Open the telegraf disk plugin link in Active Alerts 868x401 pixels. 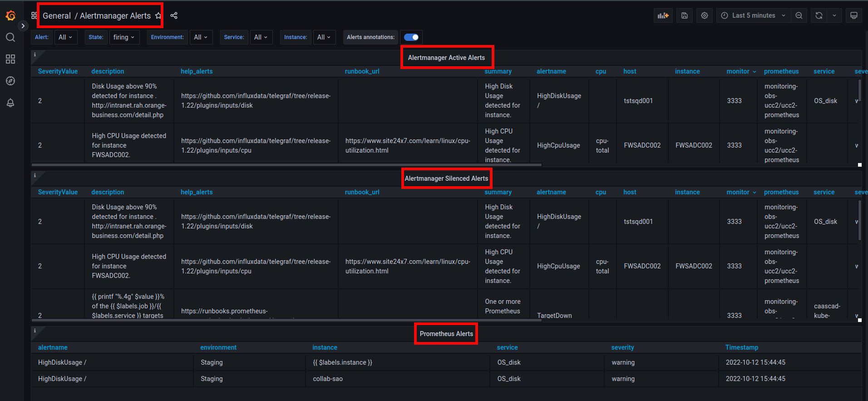[256, 101]
